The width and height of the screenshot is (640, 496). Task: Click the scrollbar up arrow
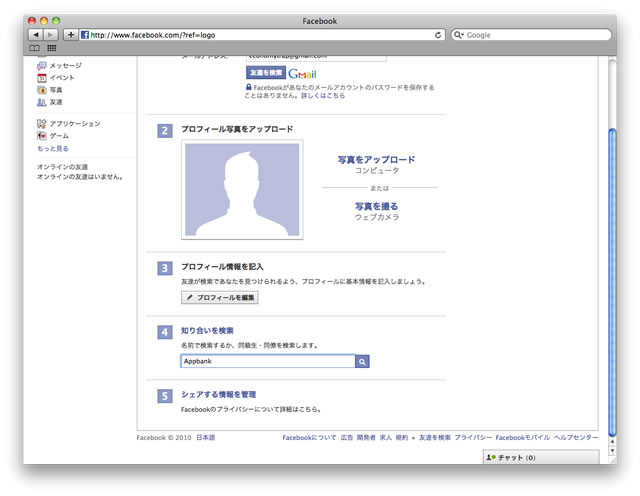click(x=612, y=442)
